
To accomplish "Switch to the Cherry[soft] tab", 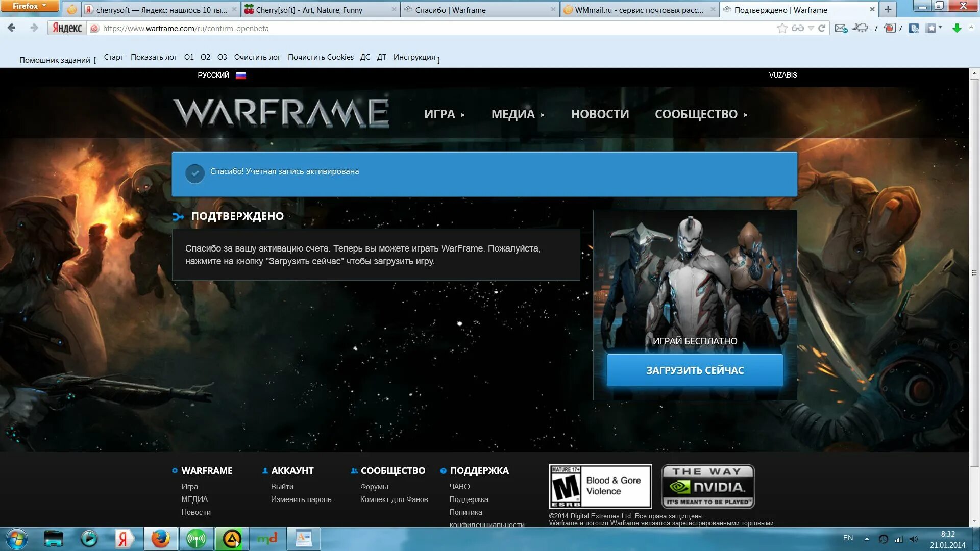I will 309,10.
